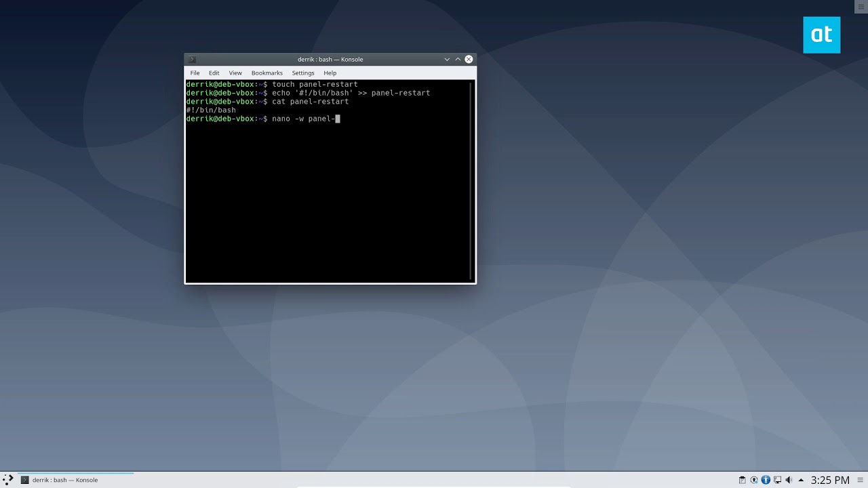Open the clipboard tray icon
The height and width of the screenshot is (488, 868).
(742, 480)
